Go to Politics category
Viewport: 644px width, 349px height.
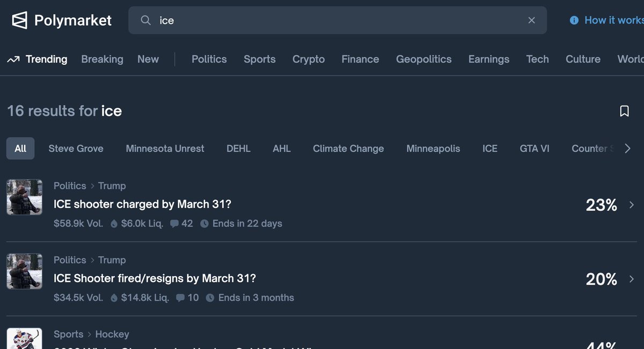[x=209, y=60]
